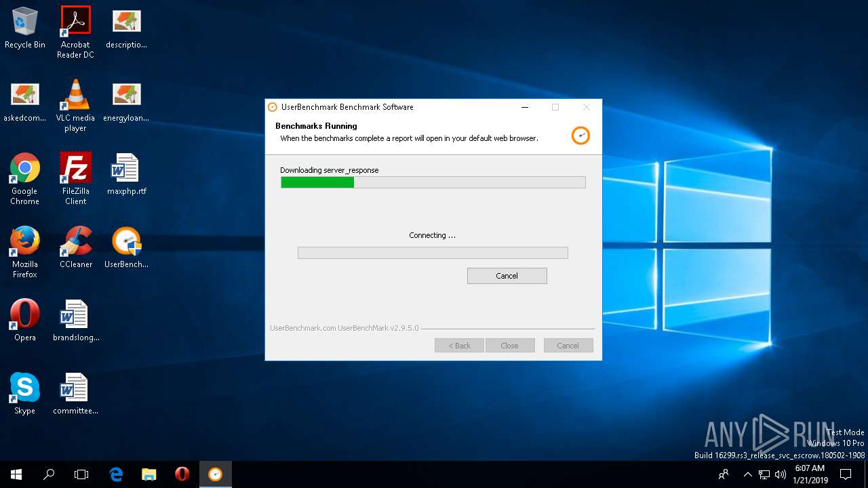Select the committee... document icon

click(75, 394)
